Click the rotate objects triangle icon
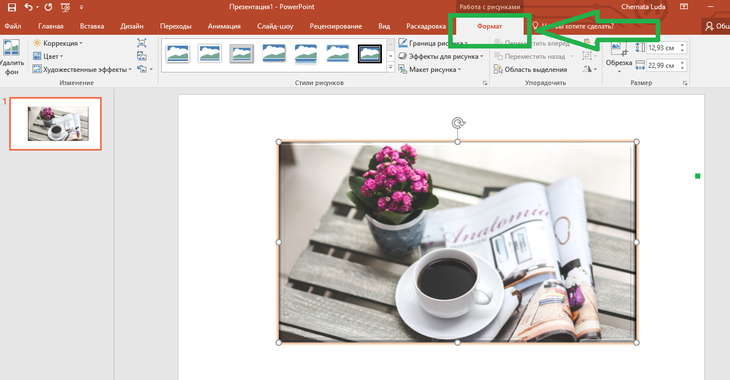 [589, 69]
